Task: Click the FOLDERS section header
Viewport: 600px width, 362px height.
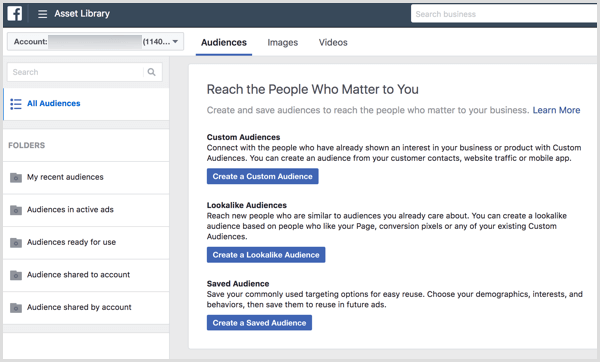Action: [26, 145]
